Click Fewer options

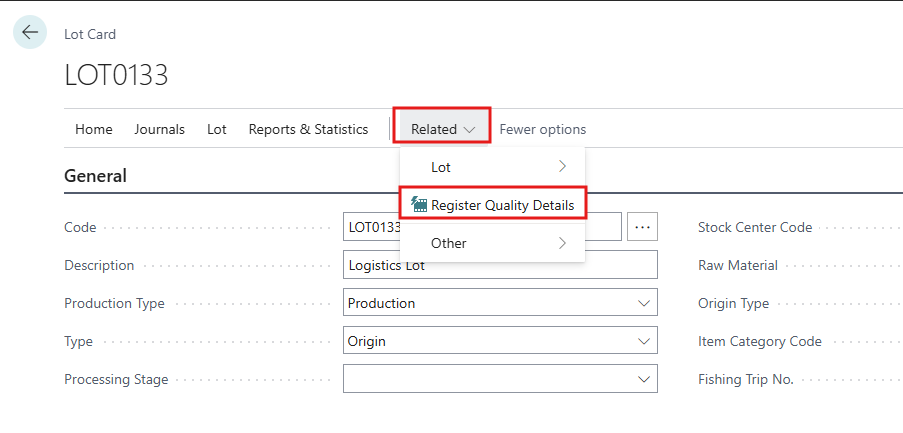point(542,130)
